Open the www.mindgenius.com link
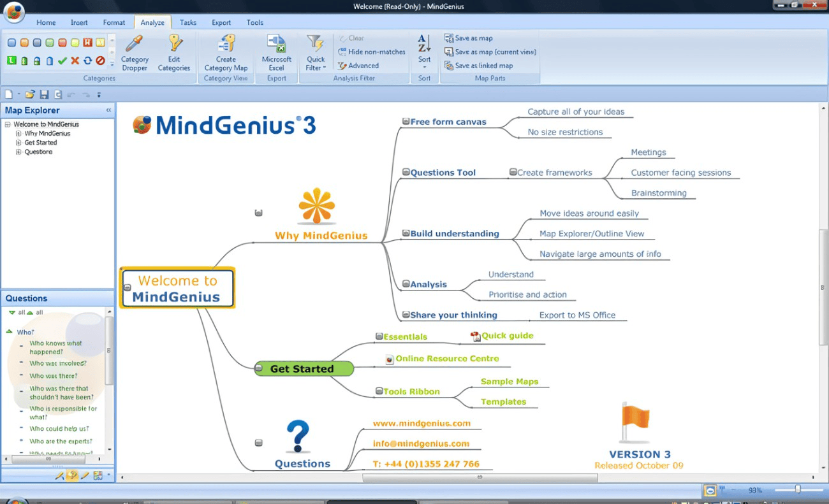Image resolution: width=829 pixels, height=504 pixels. [422, 423]
